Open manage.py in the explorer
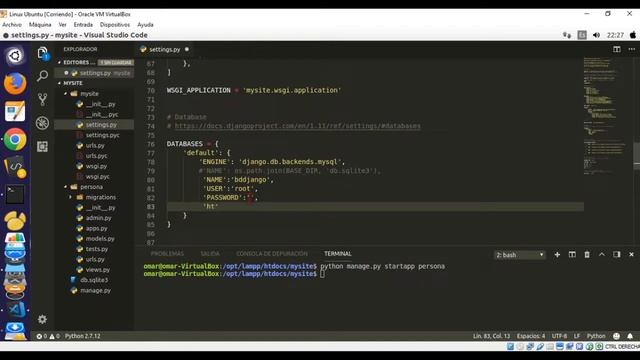Image resolution: width=640 pixels, height=360 pixels. (96, 291)
